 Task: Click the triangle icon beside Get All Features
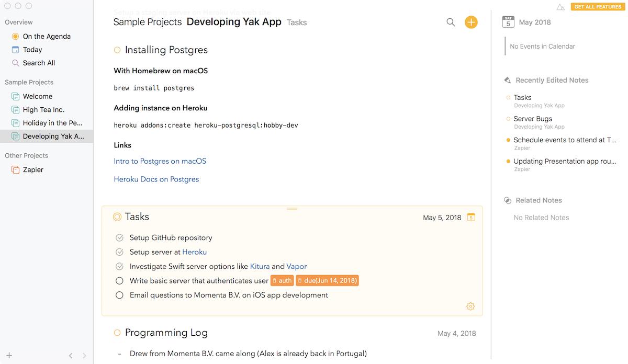(560, 7)
